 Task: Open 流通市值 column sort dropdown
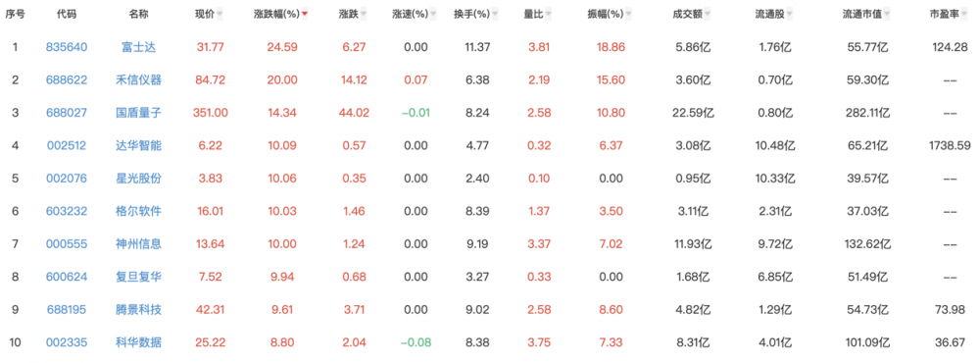[x=887, y=15]
